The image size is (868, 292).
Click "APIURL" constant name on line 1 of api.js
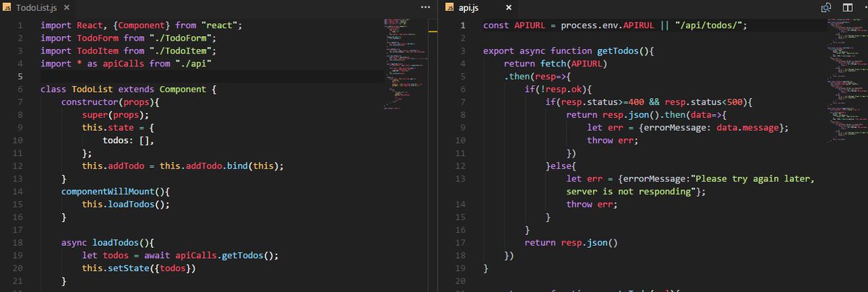click(x=529, y=25)
